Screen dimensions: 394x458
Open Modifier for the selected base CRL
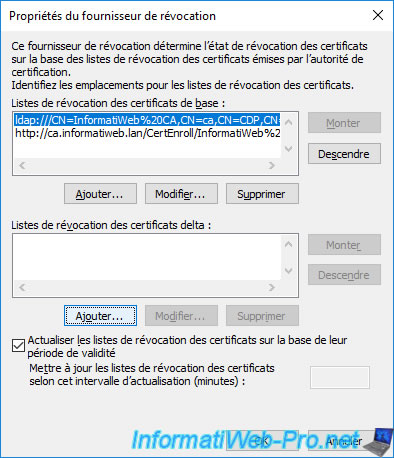[x=181, y=194]
